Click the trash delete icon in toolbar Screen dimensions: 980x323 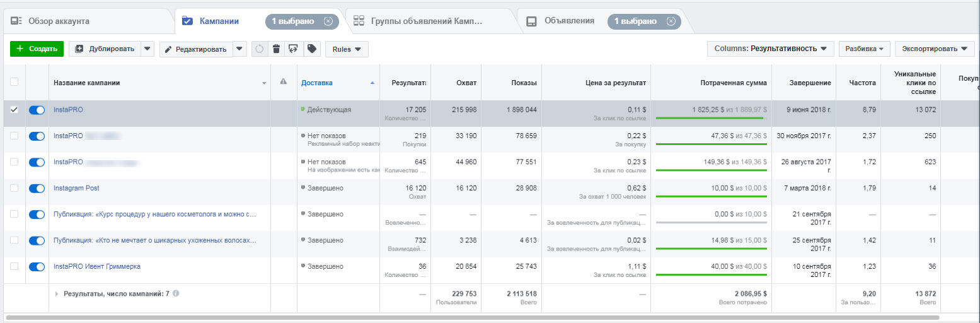coord(276,49)
